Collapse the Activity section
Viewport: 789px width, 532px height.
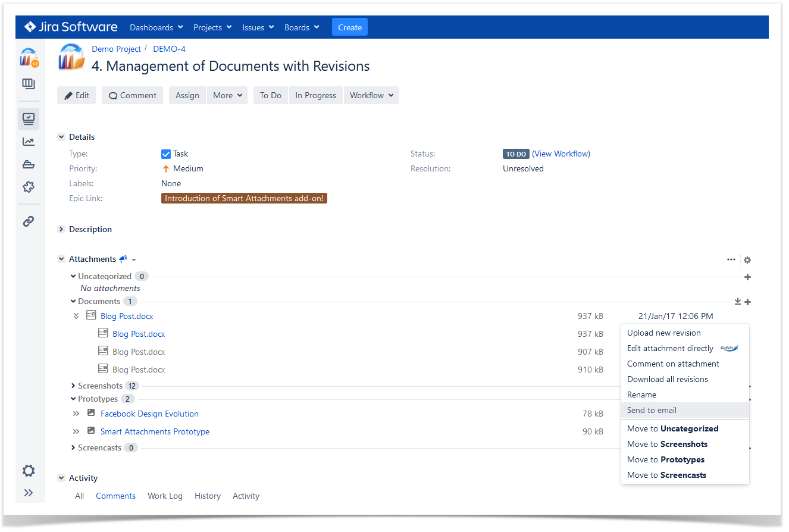pos(61,478)
